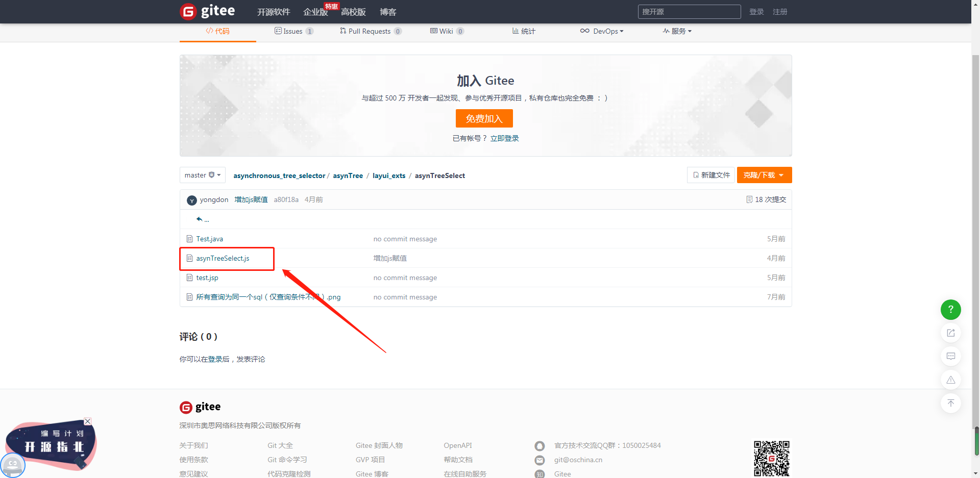
Task: Click commit hash a80f18a
Action: tap(286, 199)
